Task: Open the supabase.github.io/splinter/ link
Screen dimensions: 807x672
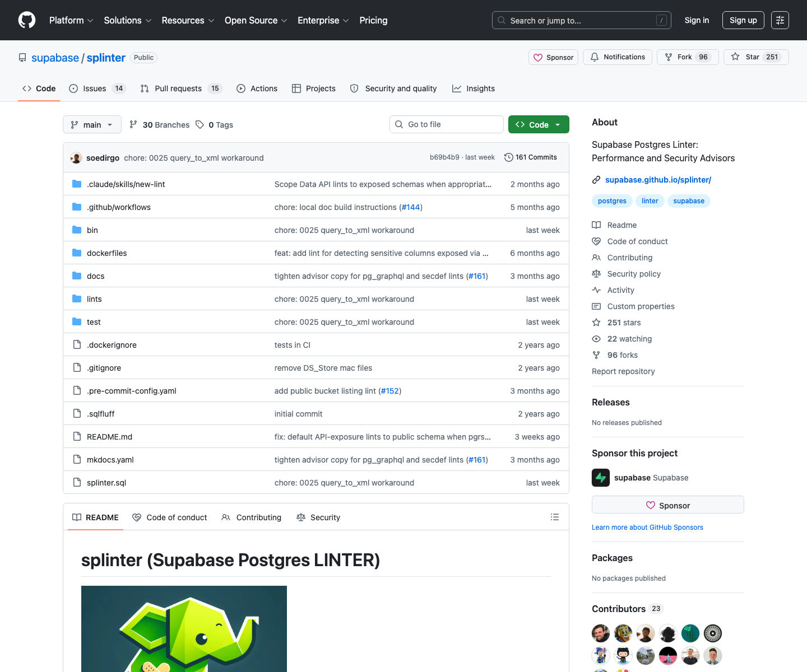Action: [658, 180]
